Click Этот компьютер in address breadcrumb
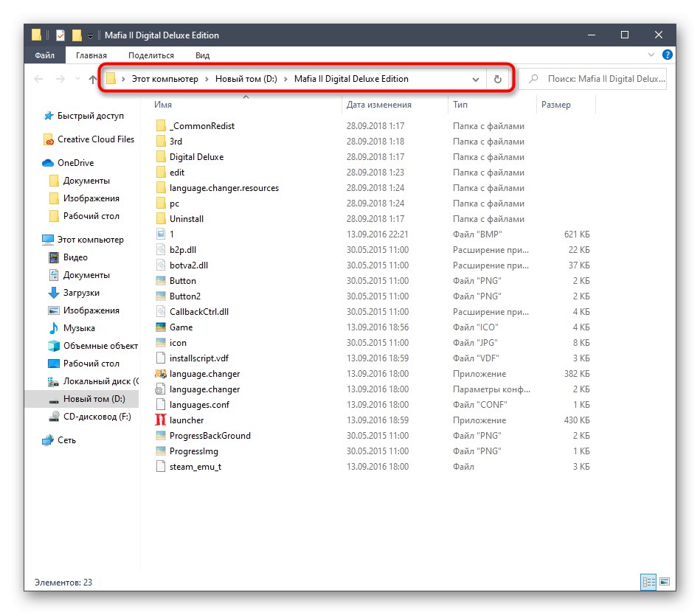700x615 pixels. [164, 79]
